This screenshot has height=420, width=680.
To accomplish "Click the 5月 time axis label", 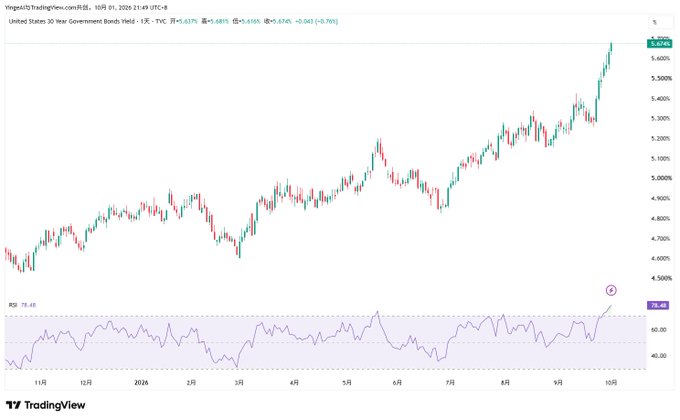I will 347,383.
